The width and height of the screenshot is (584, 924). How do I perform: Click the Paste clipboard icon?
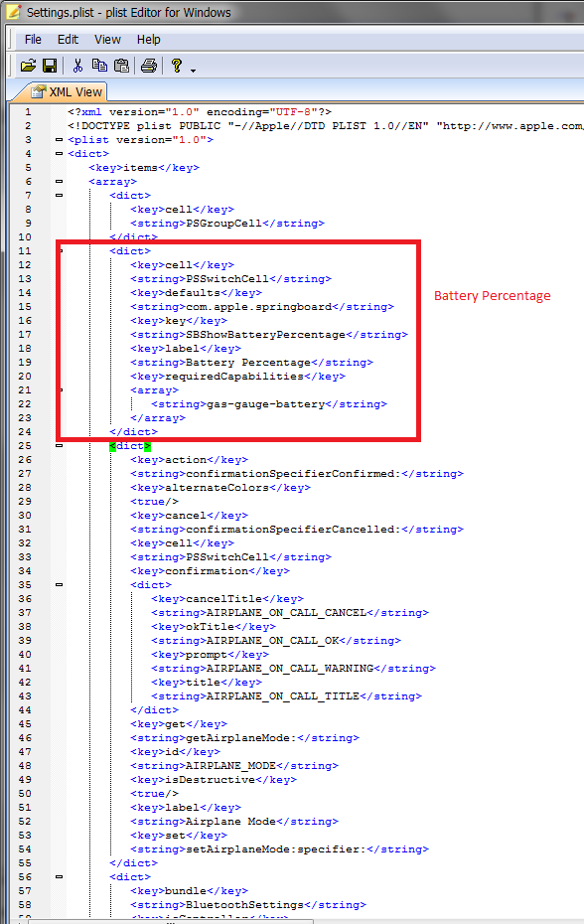click(121, 66)
